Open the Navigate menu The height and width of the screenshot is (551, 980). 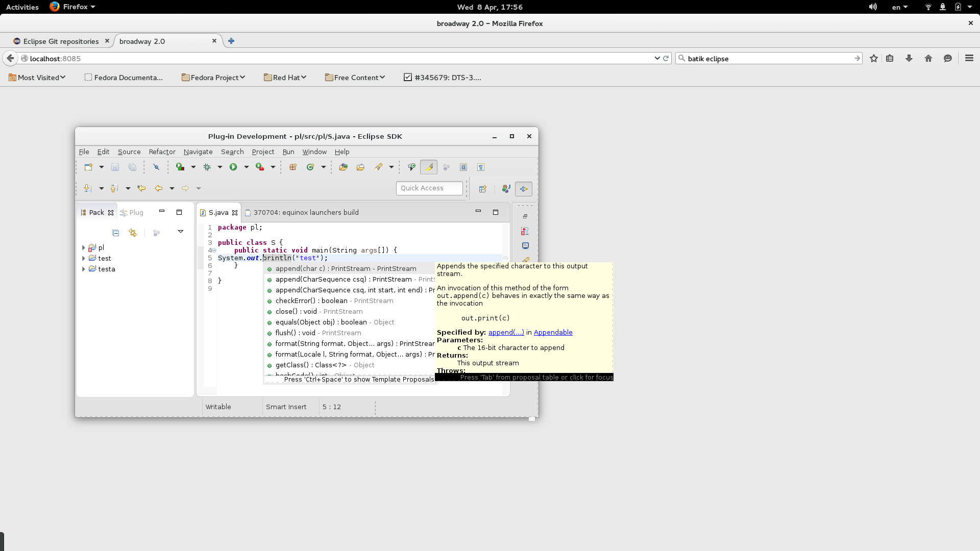point(198,152)
